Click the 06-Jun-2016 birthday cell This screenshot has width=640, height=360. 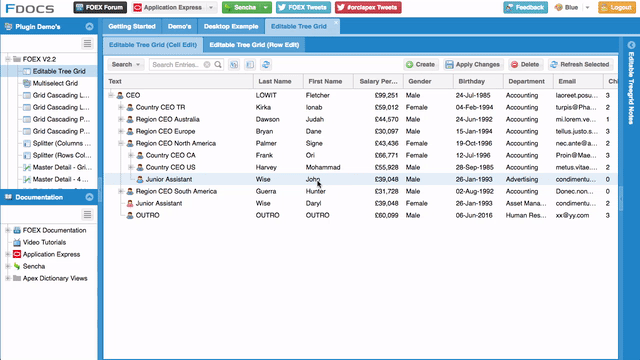(478, 216)
